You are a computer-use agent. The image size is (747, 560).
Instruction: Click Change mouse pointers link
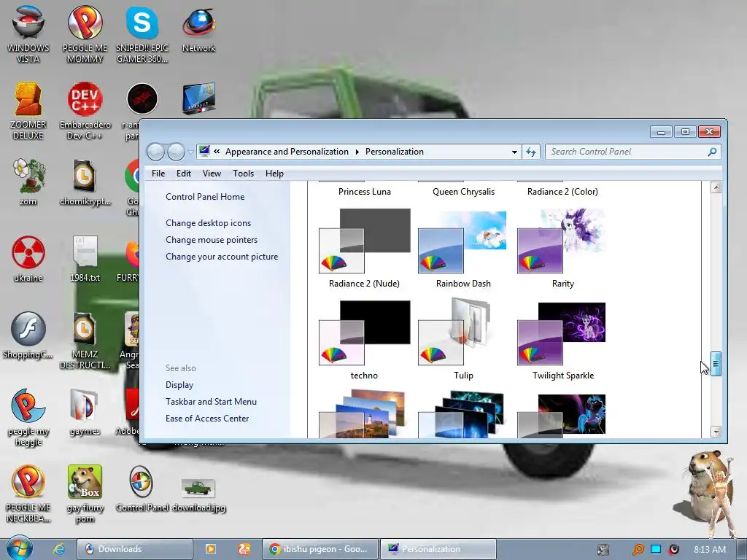pyautogui.click(x=212, y=239)
